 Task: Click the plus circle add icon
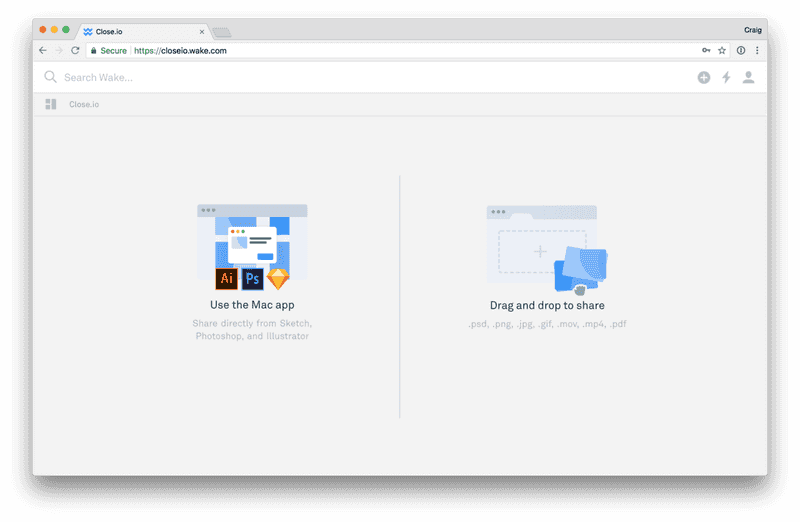pos(704,78)
